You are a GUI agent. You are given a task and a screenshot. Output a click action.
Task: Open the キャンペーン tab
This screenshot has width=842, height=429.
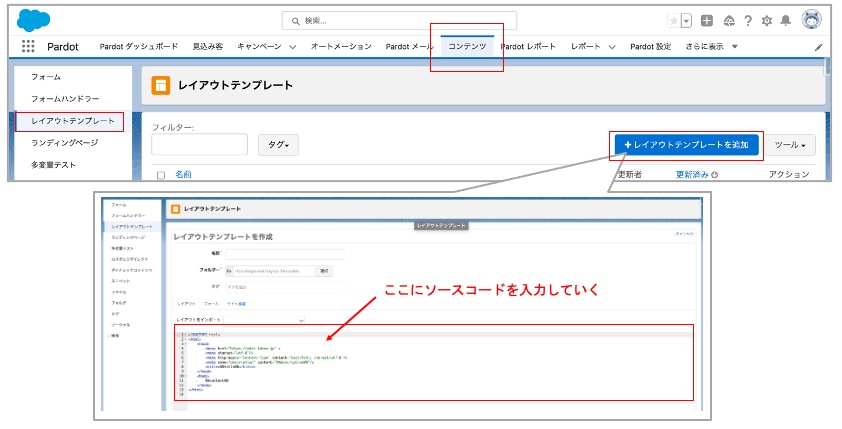click(259, 47)
